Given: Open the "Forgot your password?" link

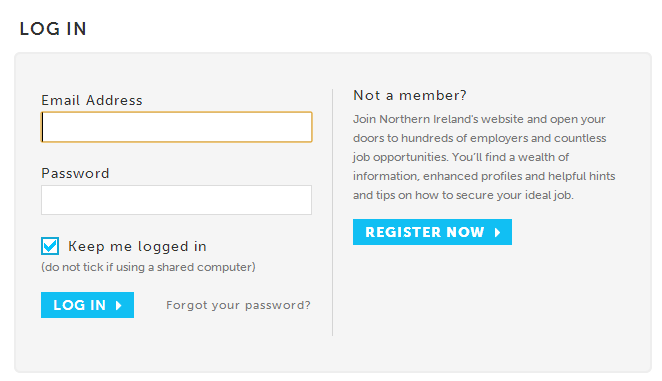Looking at the screenshot, I should pyautogui.click(x=238, y=305).
